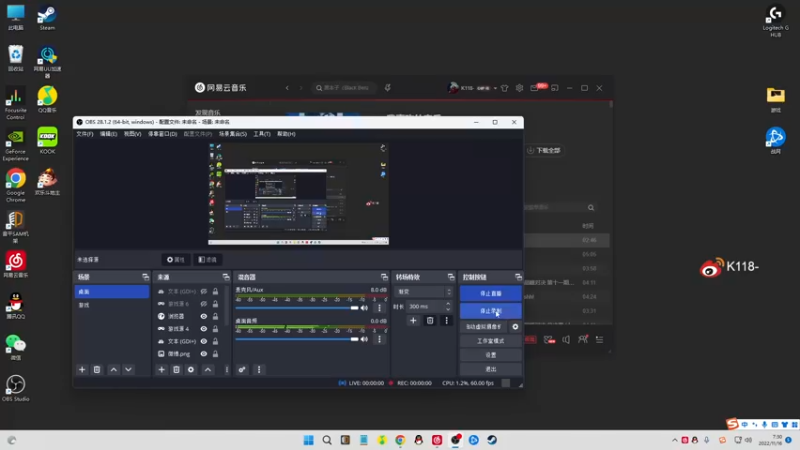
Task: Open Steam desktop shortcut
Action: coord(47,18)
